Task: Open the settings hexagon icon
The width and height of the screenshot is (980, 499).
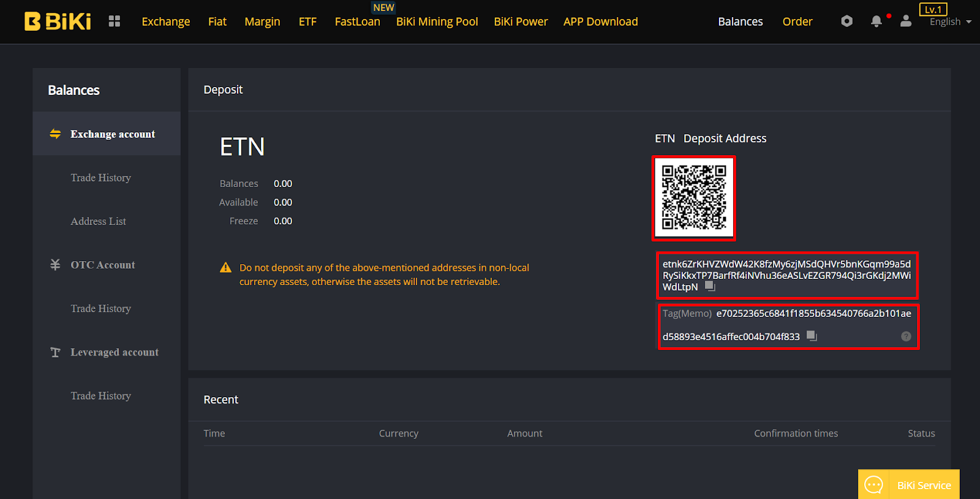Action: pyautogui.click(x=846, y=21)
